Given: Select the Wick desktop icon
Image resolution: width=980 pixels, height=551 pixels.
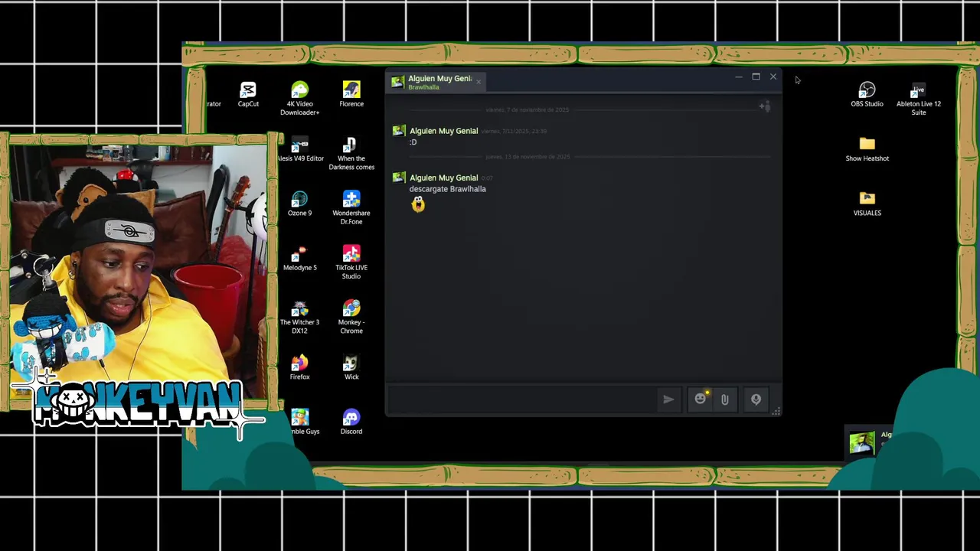Looking at the screenshot, I should coord(351,367).
